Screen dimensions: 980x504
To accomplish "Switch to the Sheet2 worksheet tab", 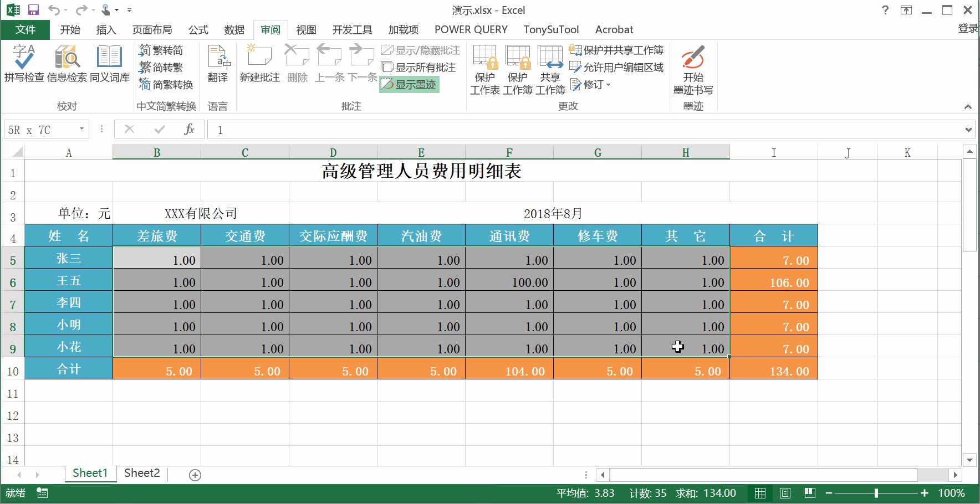I will pos(141,473).
